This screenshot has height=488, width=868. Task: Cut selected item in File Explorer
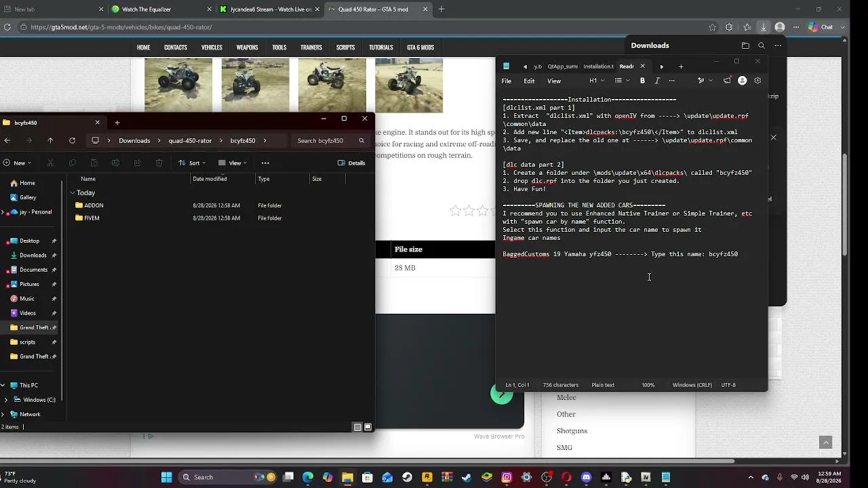50,163
